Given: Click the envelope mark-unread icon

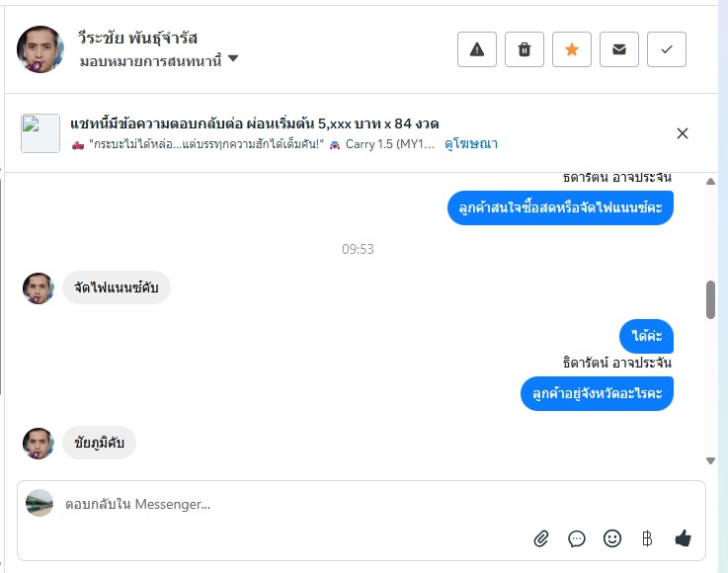Looking at the screenshot, I should pos(619,49).
